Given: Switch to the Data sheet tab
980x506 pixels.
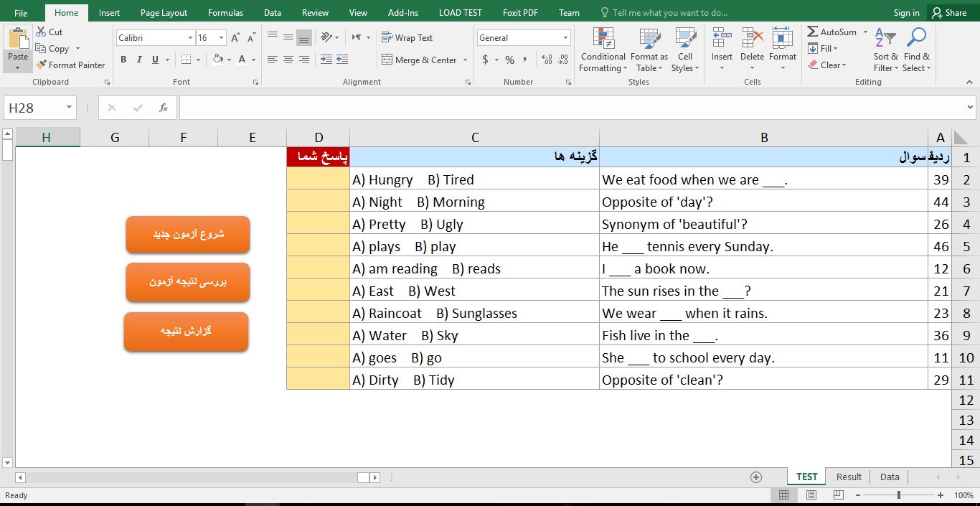Looking at the screenshot, I should 890,477.
